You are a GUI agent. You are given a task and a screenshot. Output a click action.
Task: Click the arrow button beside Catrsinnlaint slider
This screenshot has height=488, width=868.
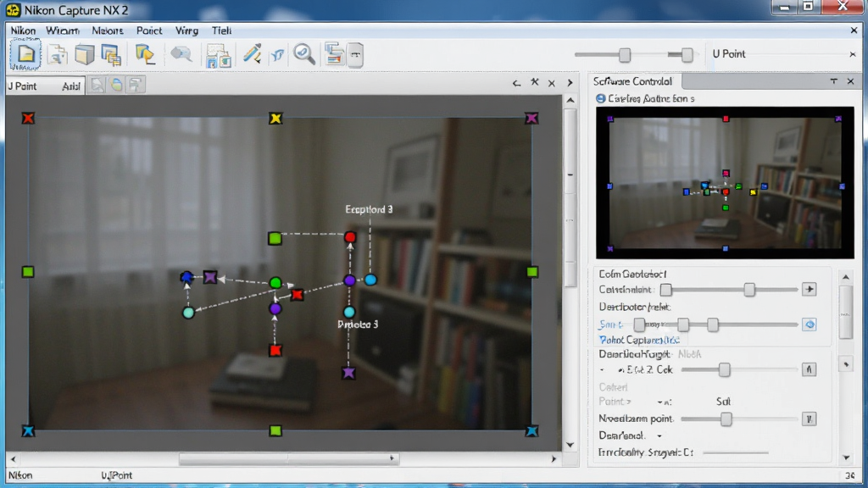click(810, 290)
